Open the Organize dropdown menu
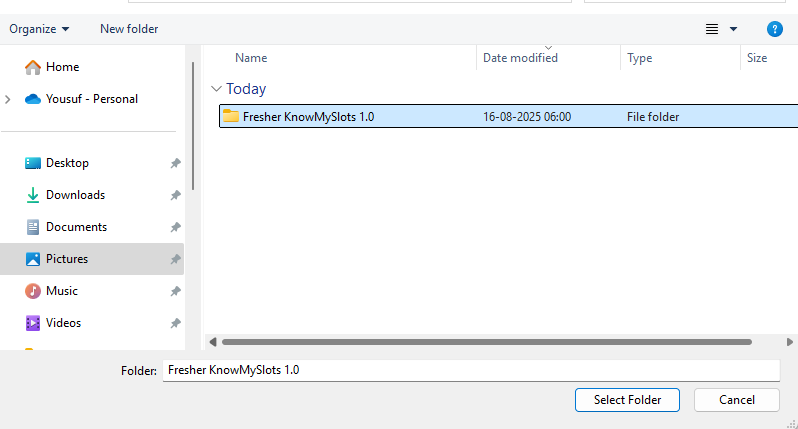Image resolution: width=798 pixels, height=429 pixels. coord(39,29)
